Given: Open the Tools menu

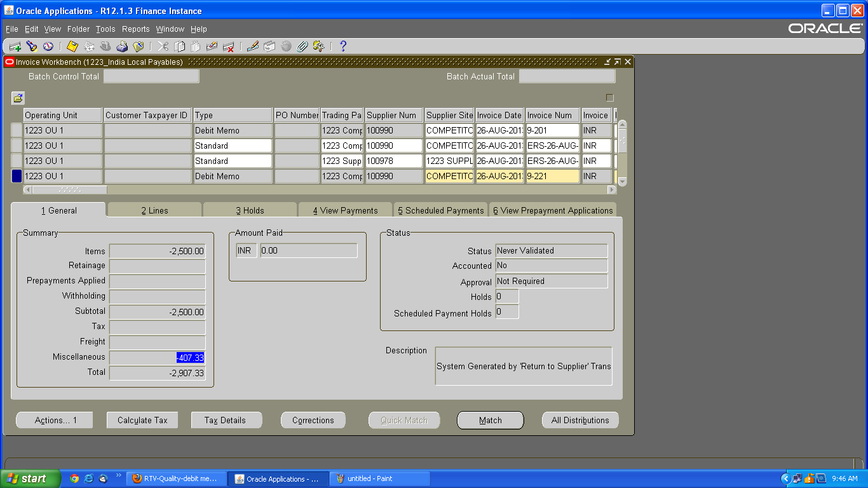Looking at the screenshot, I should 105,29.
